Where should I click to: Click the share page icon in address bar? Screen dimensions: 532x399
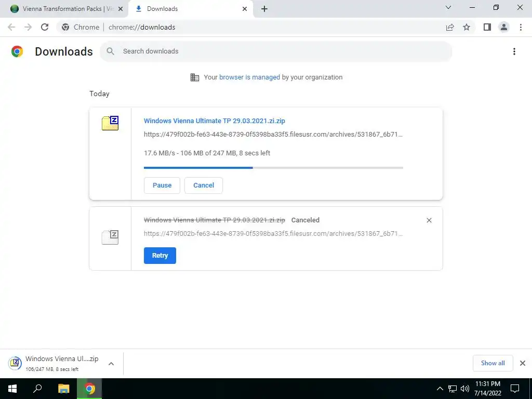click(450, 27)
